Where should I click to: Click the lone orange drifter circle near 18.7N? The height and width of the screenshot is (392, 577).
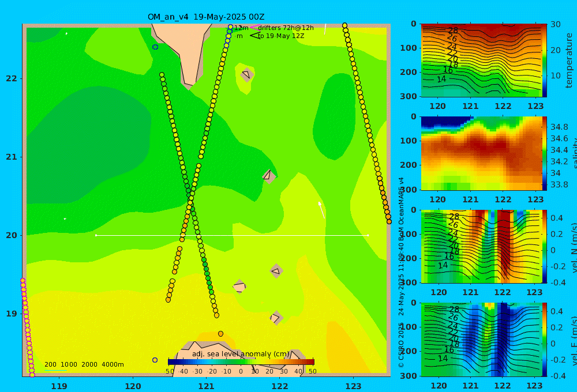click(x=220, y=334)
